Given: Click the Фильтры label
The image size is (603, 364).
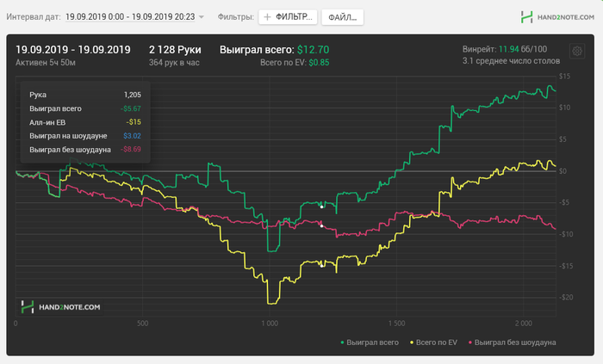Looking at the screenshot, I should click(236, 17).
